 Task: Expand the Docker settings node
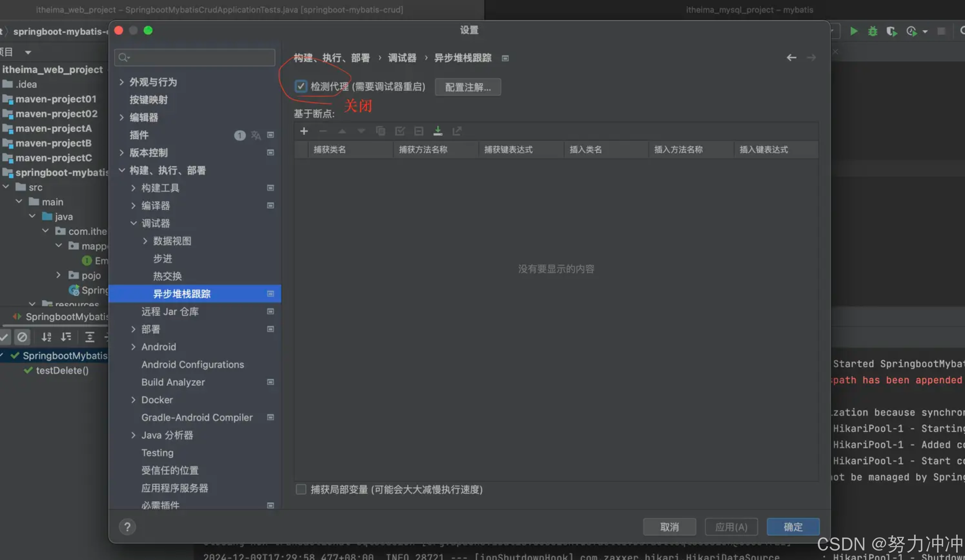(x=133, y=400)
